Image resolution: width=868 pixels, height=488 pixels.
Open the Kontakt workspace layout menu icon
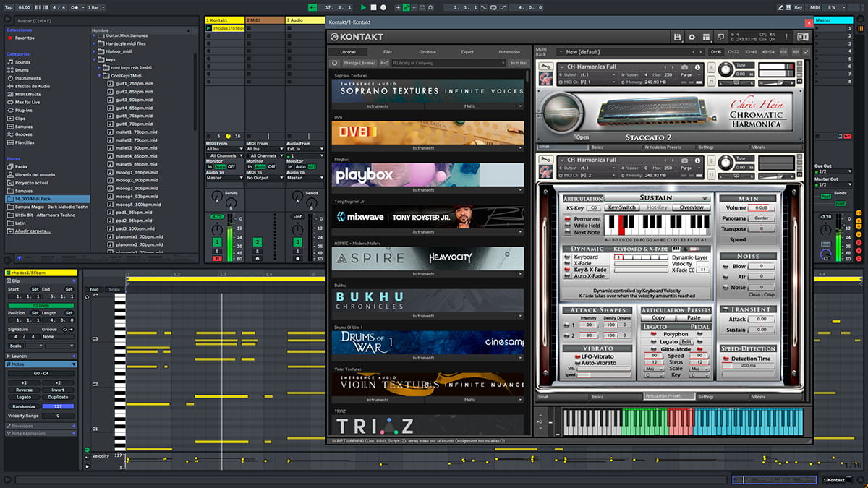(706, 37)
